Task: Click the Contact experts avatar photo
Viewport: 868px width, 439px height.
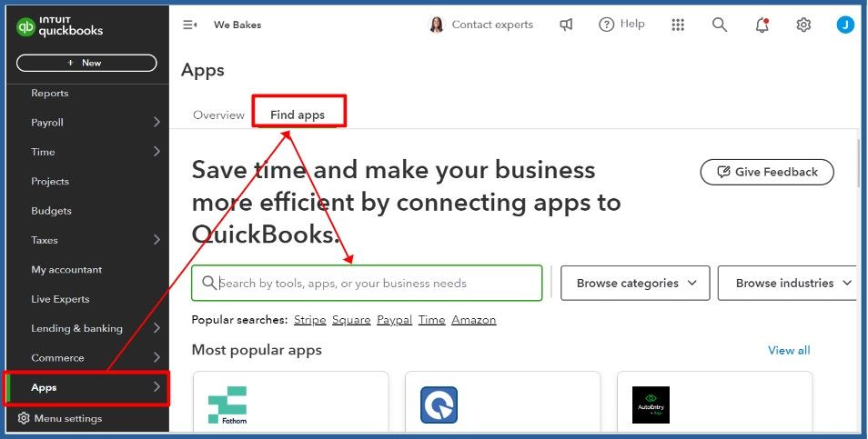Action: coord(437,25)
